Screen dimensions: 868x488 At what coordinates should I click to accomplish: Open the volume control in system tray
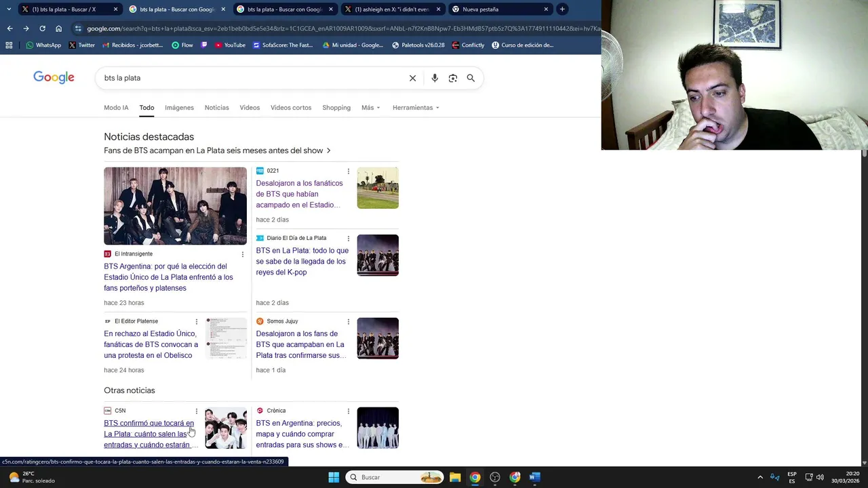click(x=820, y=477)
